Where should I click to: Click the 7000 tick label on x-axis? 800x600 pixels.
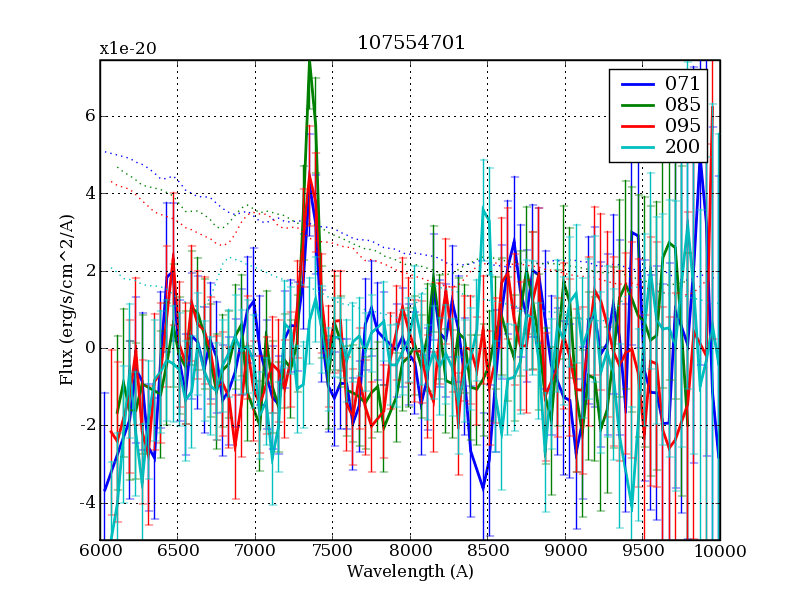tap(255, 551)
